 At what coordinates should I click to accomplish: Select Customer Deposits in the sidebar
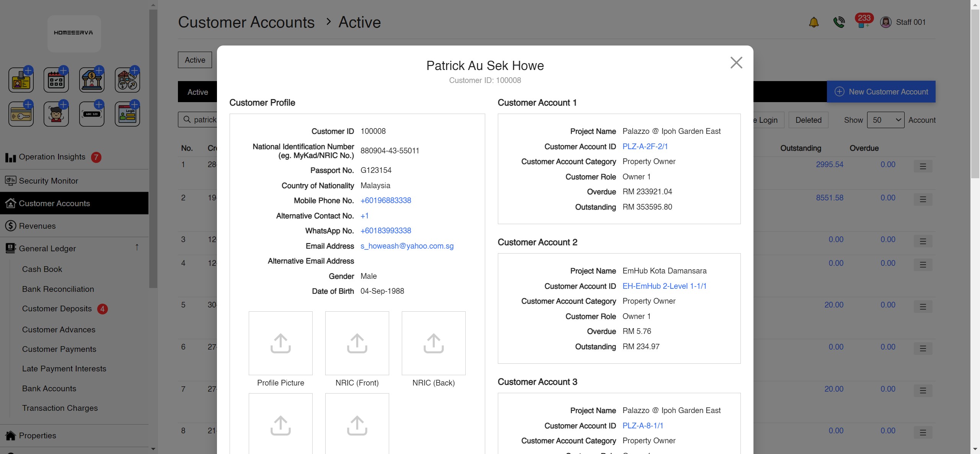(57, 309)
